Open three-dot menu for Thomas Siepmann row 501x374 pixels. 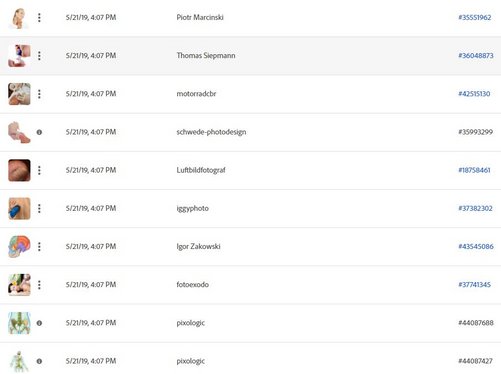pos(39,56)
